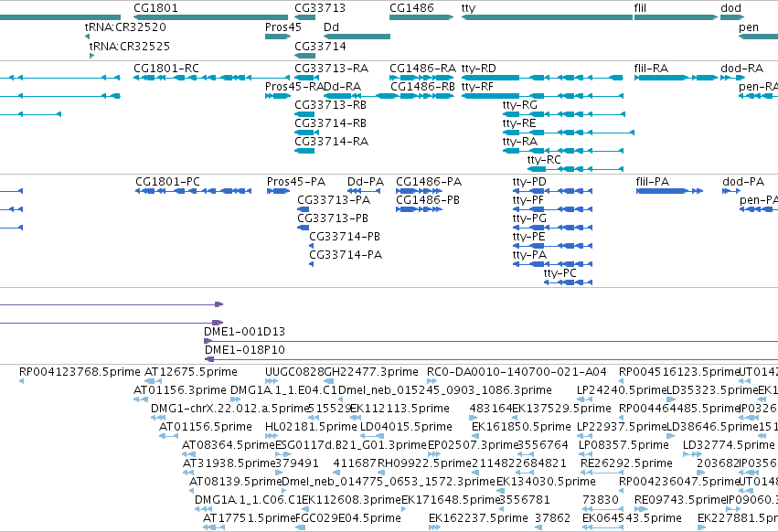Viewport: 778px width, 532px height.
Task: Click BAC clone DME1-018P10
Action: click(x=491, y=359)
